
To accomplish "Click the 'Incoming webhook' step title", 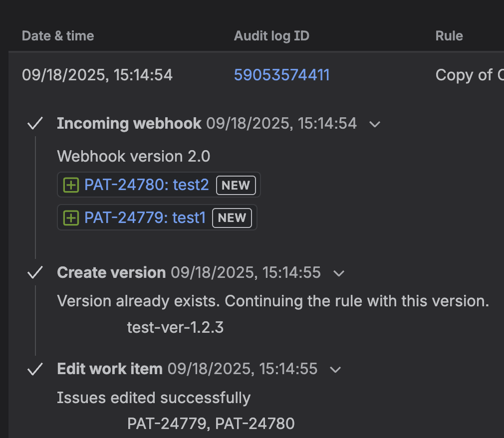I will (x=129, y=123).
